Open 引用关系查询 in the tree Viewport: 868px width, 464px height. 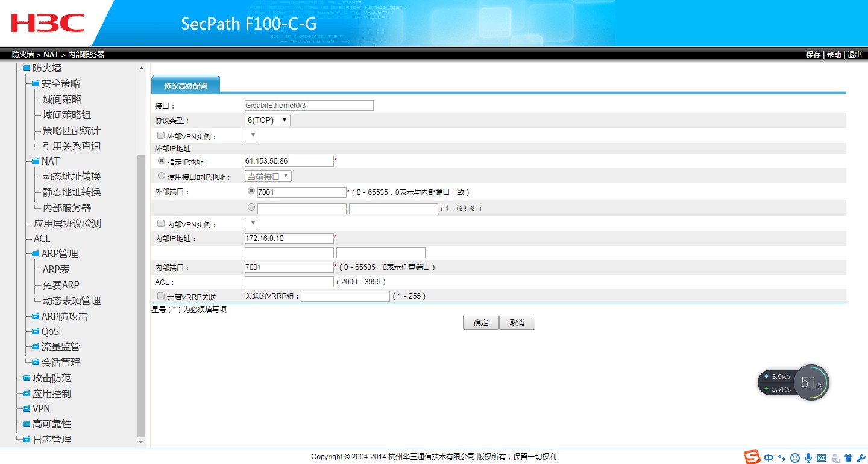click(72, 147)
